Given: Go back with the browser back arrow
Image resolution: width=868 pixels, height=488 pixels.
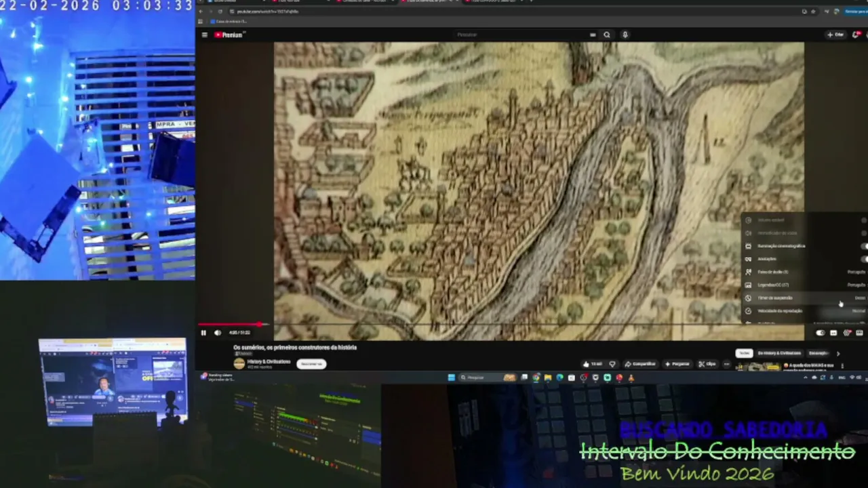Looking at the screenshot, I should coord(201,12).
